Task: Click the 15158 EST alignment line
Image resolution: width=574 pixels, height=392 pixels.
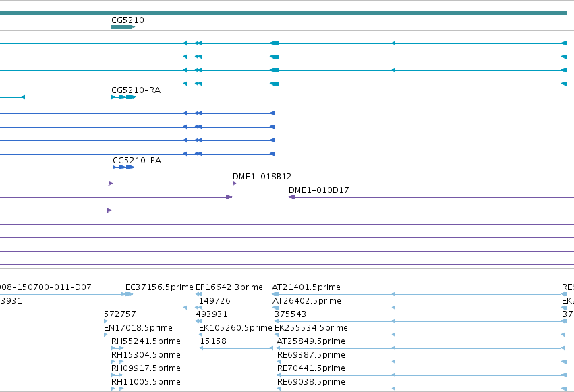Action: [x=236, y=348]
